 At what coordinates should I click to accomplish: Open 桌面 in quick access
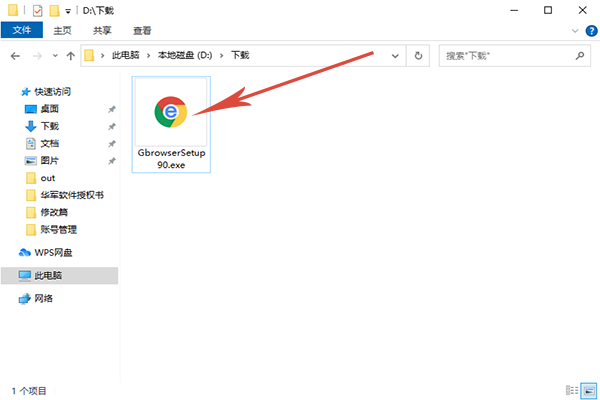49,109
